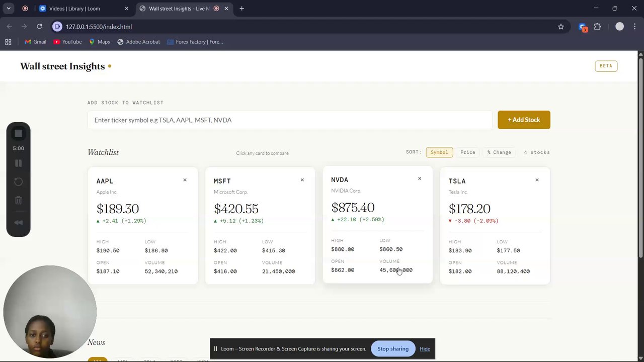Click the page vertical scrollbar

coord(640,158)
